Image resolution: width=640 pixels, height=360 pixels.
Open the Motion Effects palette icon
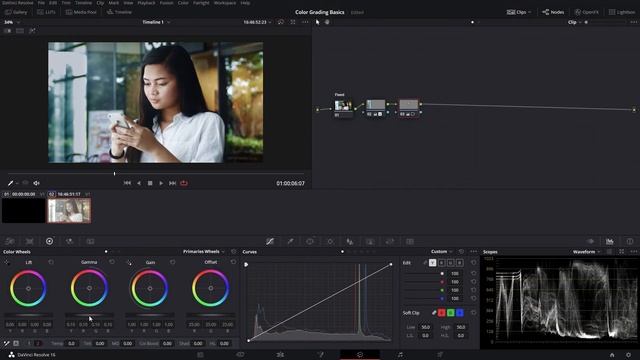pos(90,241)
